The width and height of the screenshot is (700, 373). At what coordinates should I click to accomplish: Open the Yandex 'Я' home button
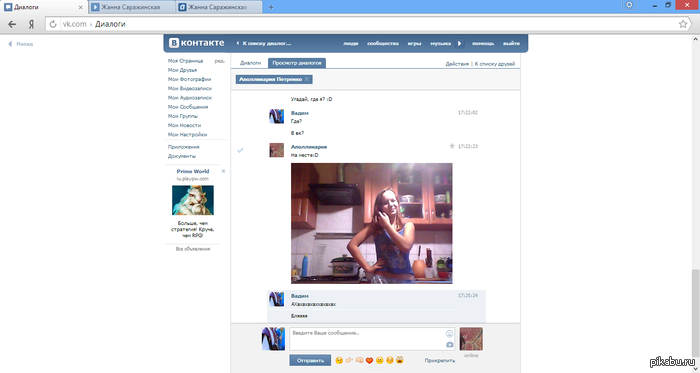click(31, 24)
